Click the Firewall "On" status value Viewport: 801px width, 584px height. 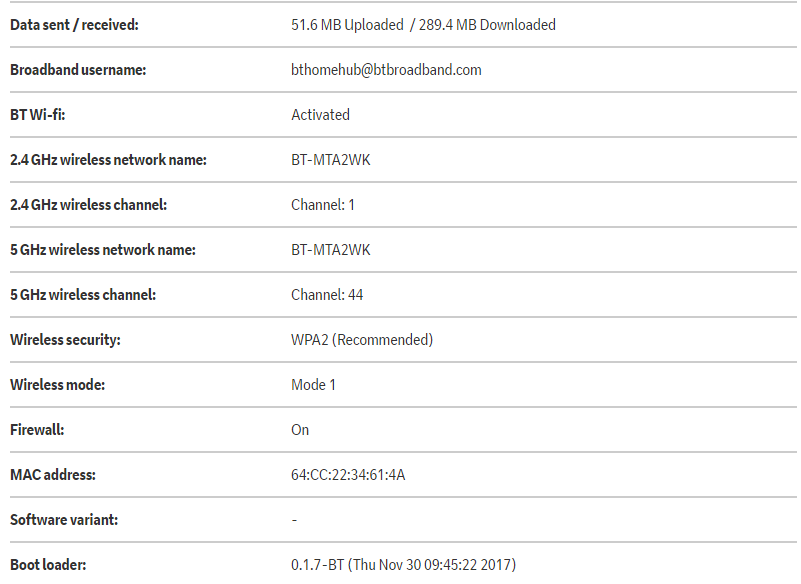[300, 430]
